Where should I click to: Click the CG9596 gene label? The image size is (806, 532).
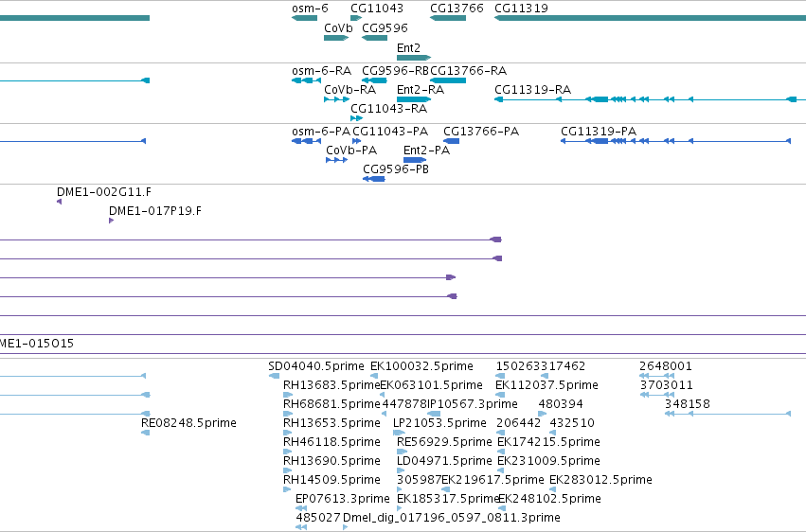point(385,28)
